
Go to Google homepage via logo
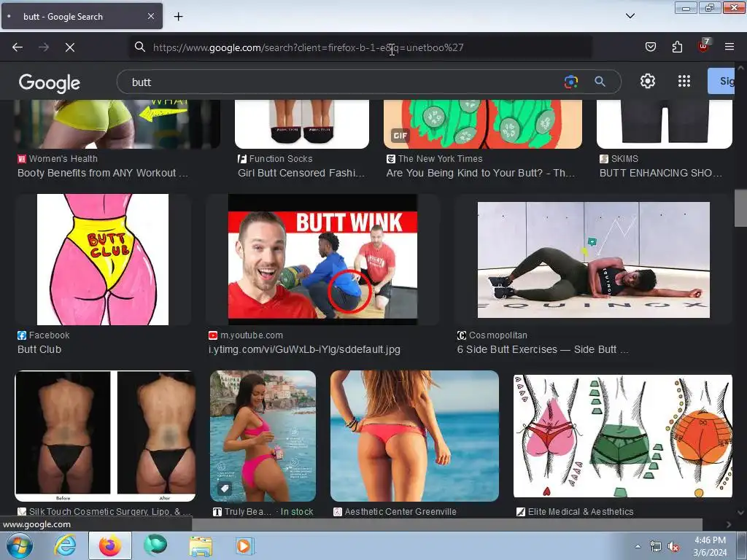tap(50, 83)
